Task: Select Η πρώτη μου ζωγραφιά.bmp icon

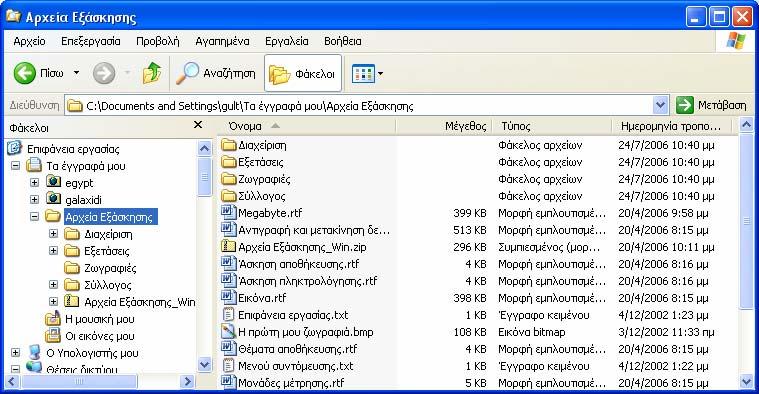Action: pyautogui.click(x=228, y=332)
